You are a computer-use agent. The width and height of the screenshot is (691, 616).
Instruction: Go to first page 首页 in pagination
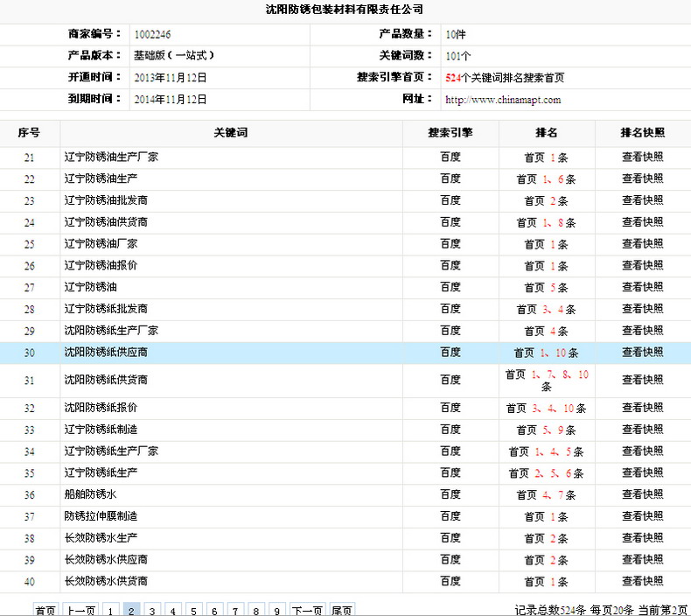tap(45, 610)
